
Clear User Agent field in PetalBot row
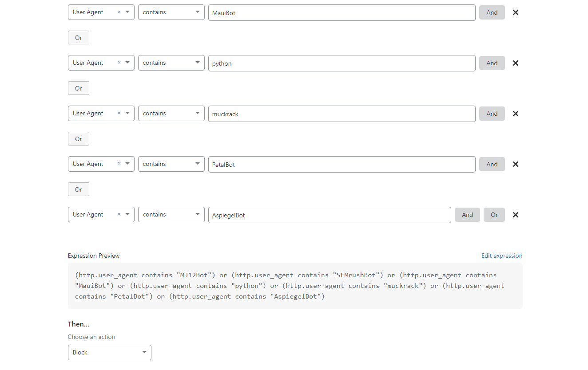pos(119,164)
